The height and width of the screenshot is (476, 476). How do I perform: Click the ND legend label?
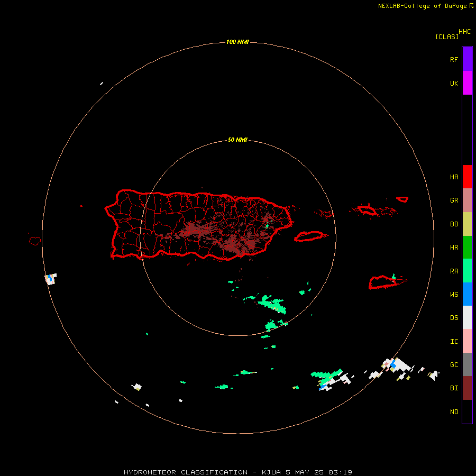[x=454, y=412]
